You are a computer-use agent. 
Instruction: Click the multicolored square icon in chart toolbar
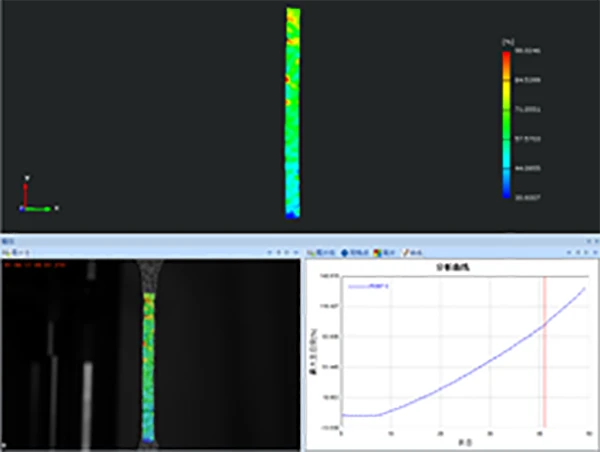coord(378,253)
